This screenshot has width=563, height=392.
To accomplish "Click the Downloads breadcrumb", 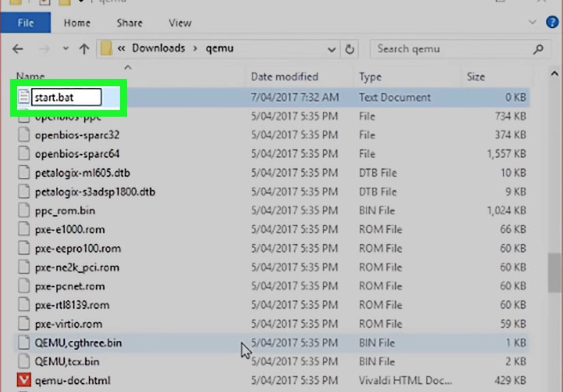I will [158, 48].
